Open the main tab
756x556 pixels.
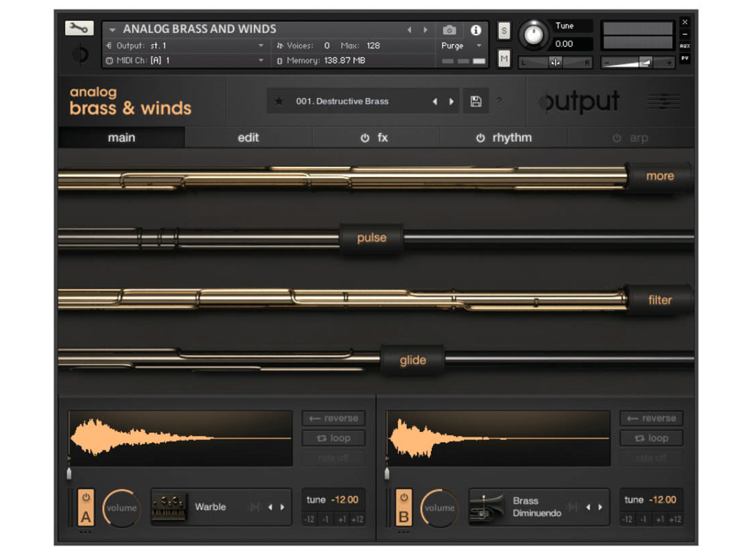121,137
